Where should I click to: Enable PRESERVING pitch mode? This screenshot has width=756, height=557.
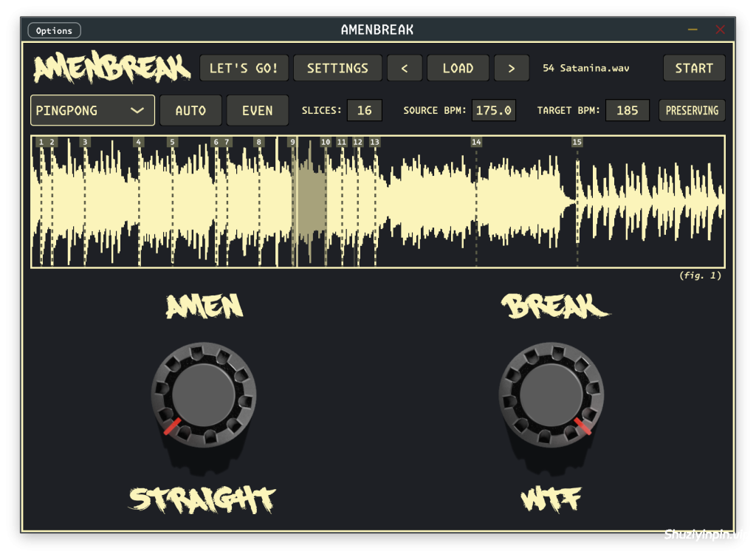pos(692,110)
